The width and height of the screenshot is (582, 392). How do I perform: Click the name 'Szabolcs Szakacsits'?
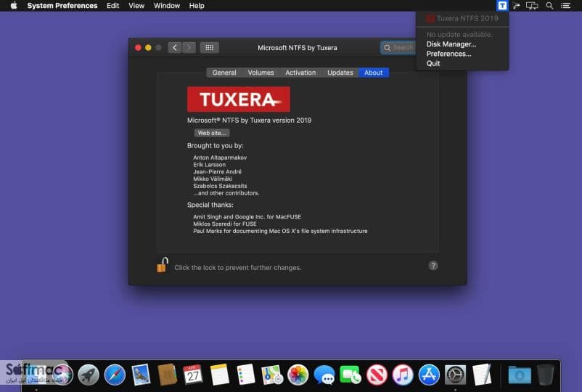click(220, 186)
